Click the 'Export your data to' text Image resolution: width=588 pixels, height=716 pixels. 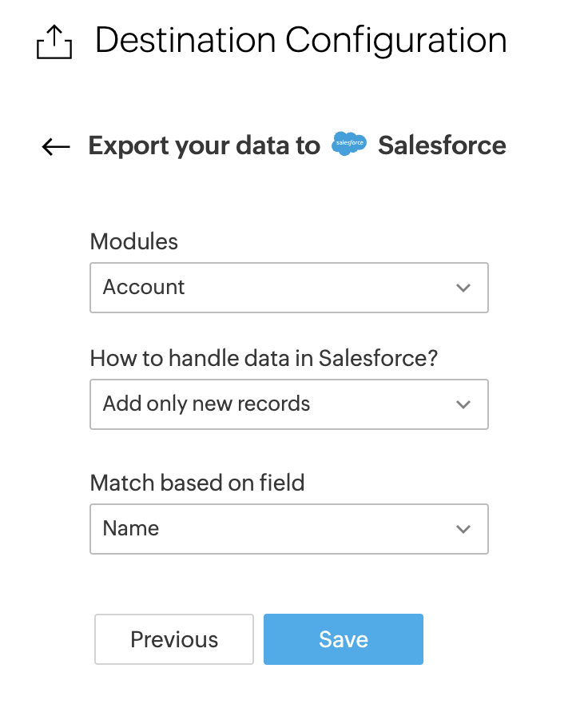coord(204,145)
